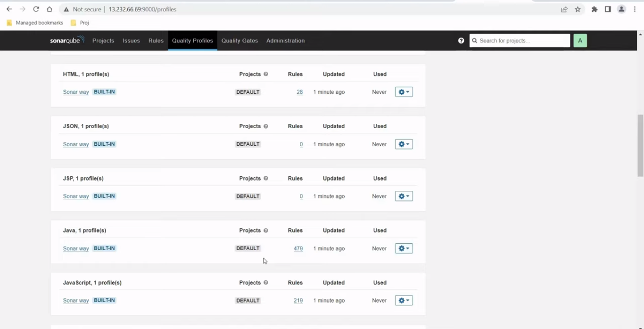This screenshot has height=329, width=644.
Task: Bookmark this page with star icon
Action: [578, 9]
